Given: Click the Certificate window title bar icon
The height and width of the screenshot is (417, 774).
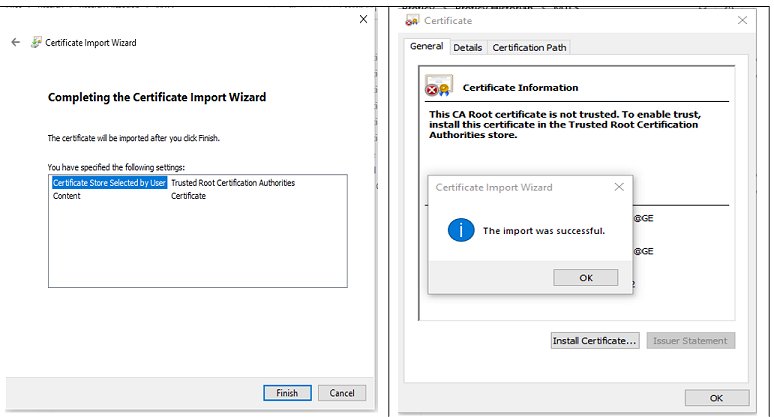Looking at the screenshot, I should point(412,21).
